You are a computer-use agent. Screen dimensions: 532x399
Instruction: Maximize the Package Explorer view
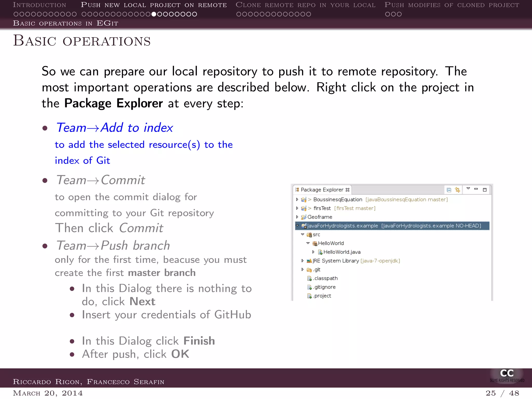tap(484, 190)
